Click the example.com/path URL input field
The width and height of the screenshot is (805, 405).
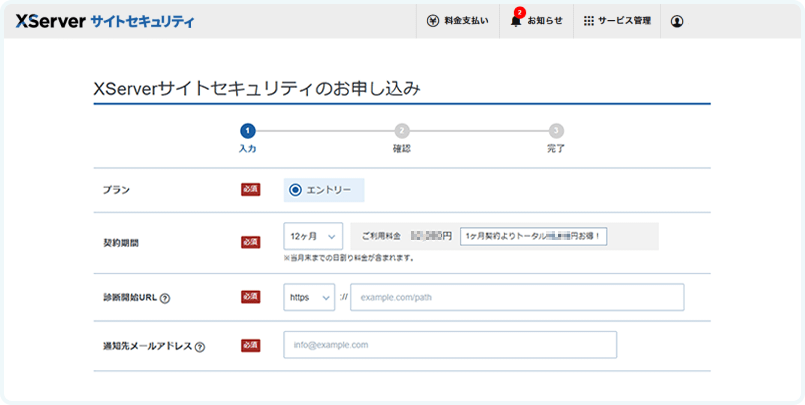click(516, 297)
